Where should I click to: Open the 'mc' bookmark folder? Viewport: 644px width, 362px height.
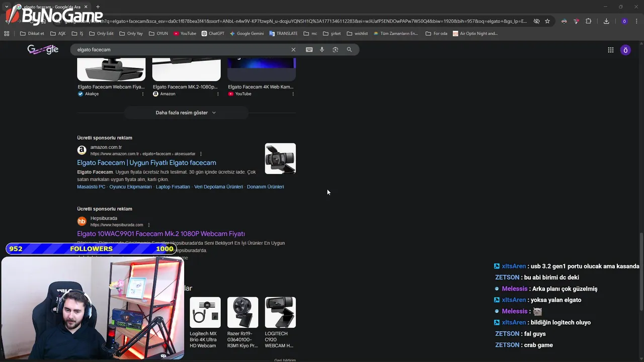click(310, 34)
